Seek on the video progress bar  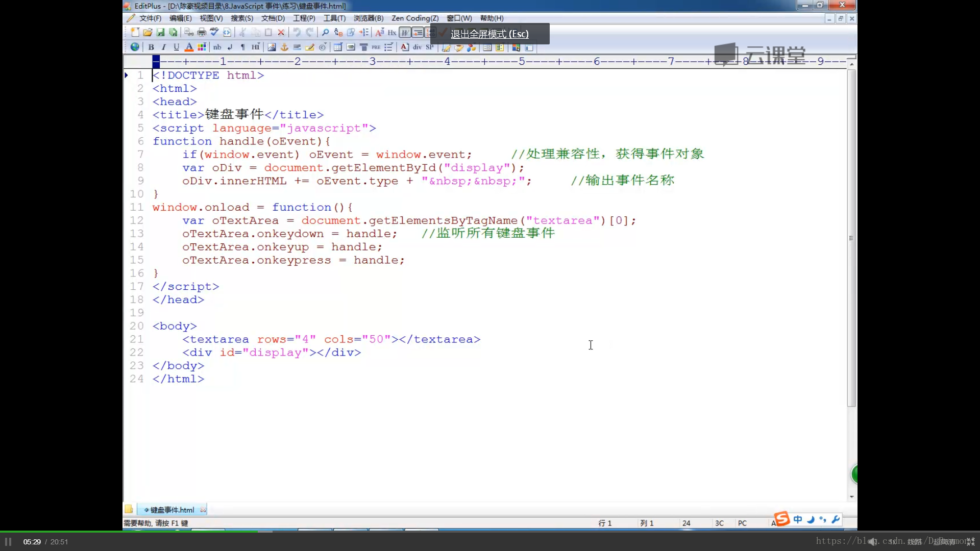(x=490, y=532)
